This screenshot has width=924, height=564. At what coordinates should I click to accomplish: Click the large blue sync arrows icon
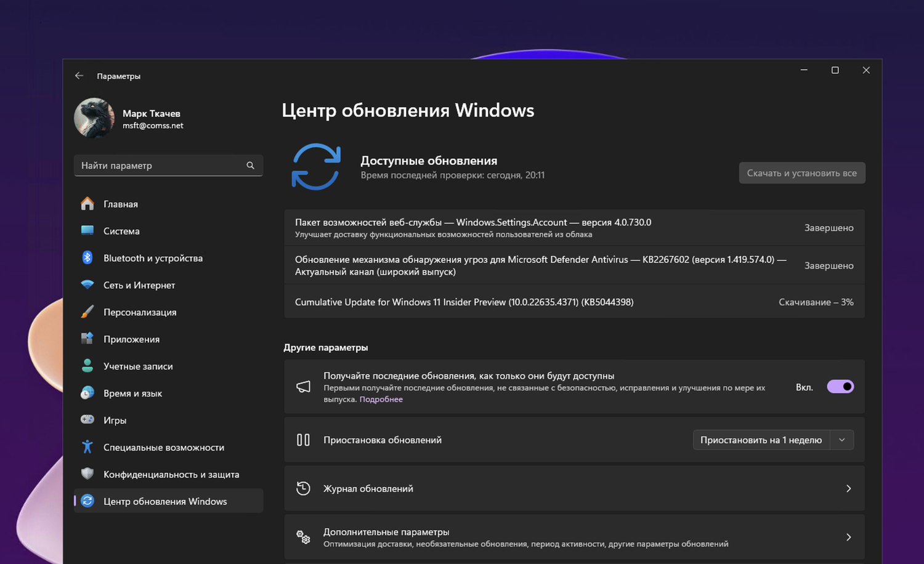click(x=316, y=167)
